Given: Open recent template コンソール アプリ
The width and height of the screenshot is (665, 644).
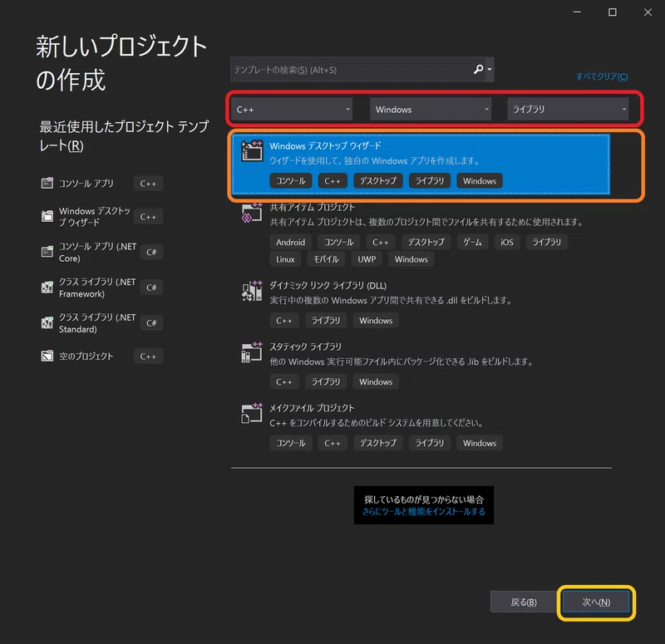Looking at the screenshot, I should click(86, 184).
